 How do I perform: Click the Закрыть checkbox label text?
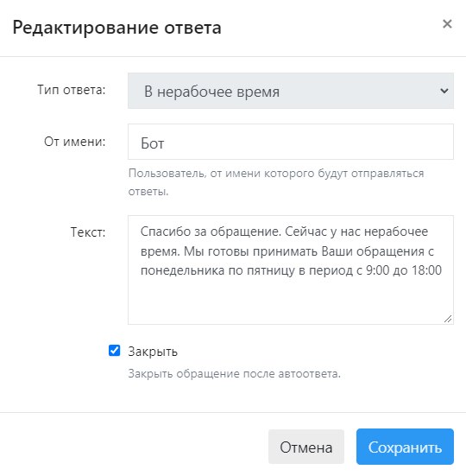click(x=153, y=352)
